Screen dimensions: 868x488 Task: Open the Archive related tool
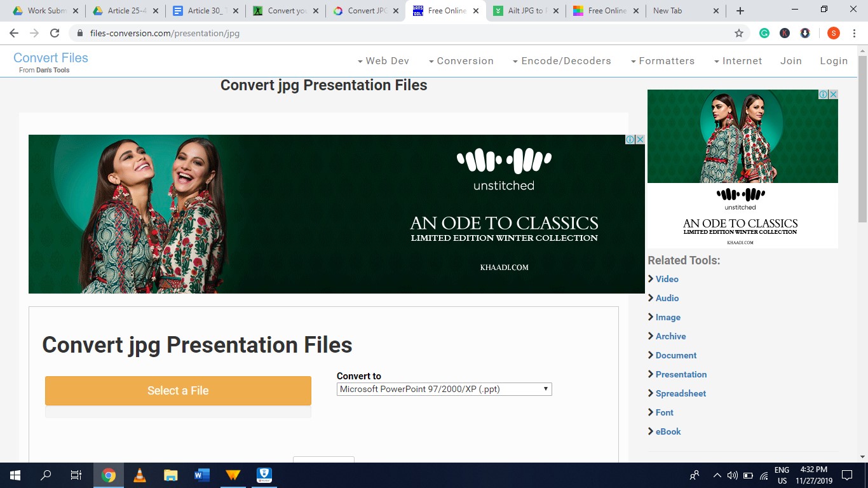point(670,336)
